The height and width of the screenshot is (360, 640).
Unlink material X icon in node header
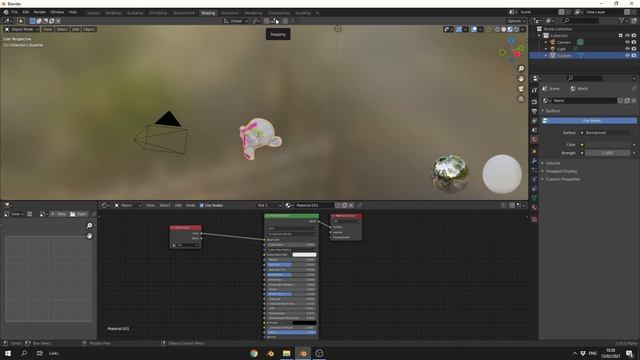pyautogui.click(x=351, y=205)
